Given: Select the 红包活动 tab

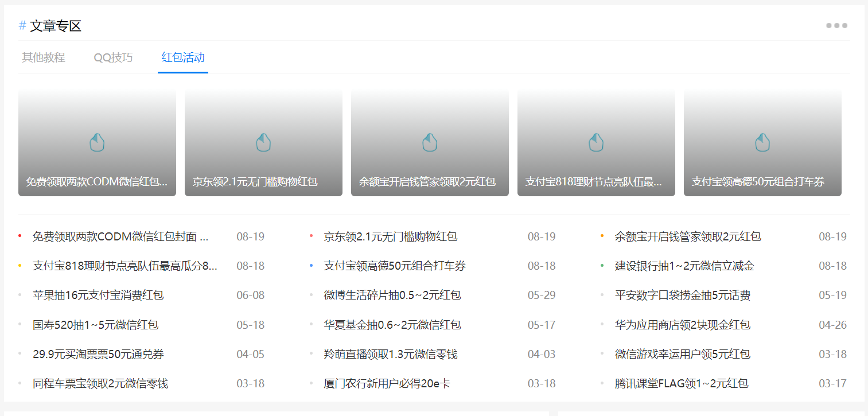Looking at the screenshot, I should click(x=183, y=57).
